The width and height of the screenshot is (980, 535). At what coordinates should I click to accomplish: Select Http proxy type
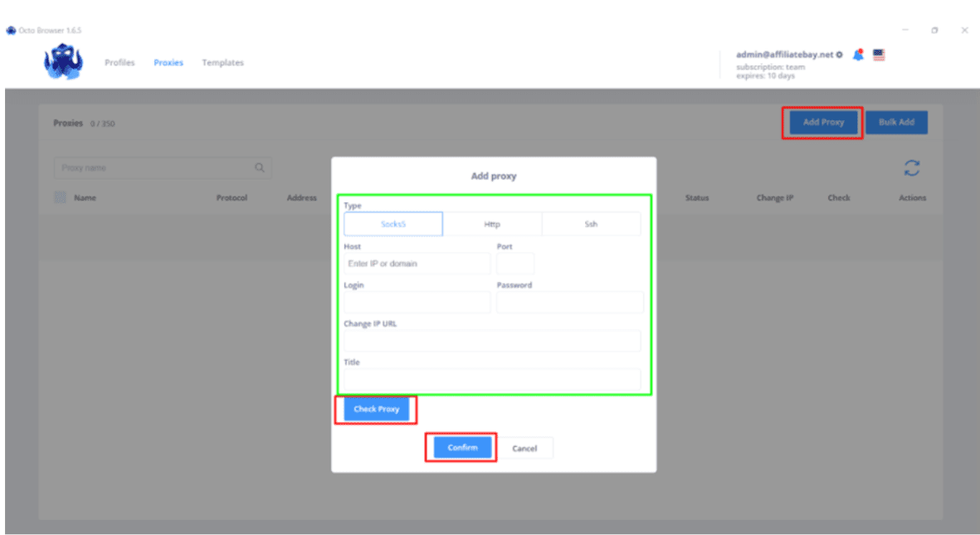[492, 224]
